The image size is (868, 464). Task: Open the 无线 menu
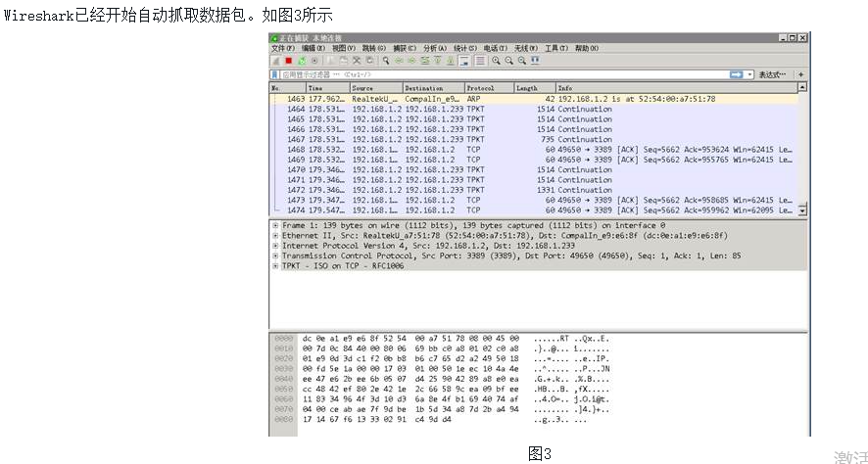pos(526,49)
